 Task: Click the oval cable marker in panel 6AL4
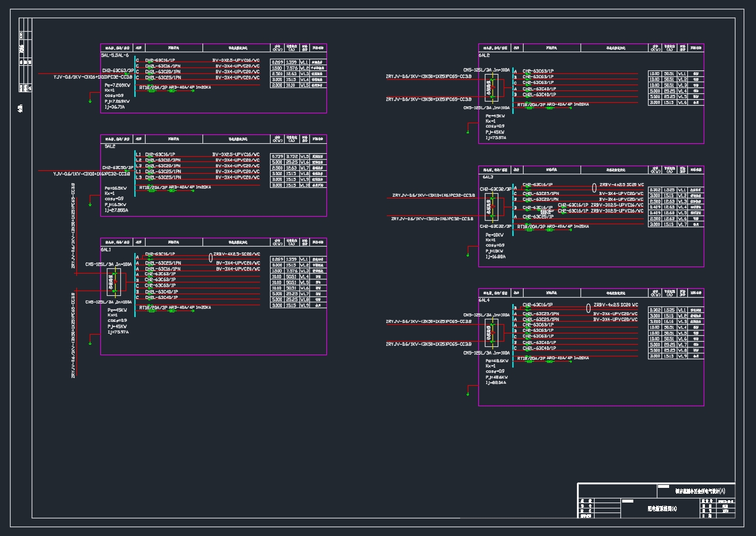589,308
